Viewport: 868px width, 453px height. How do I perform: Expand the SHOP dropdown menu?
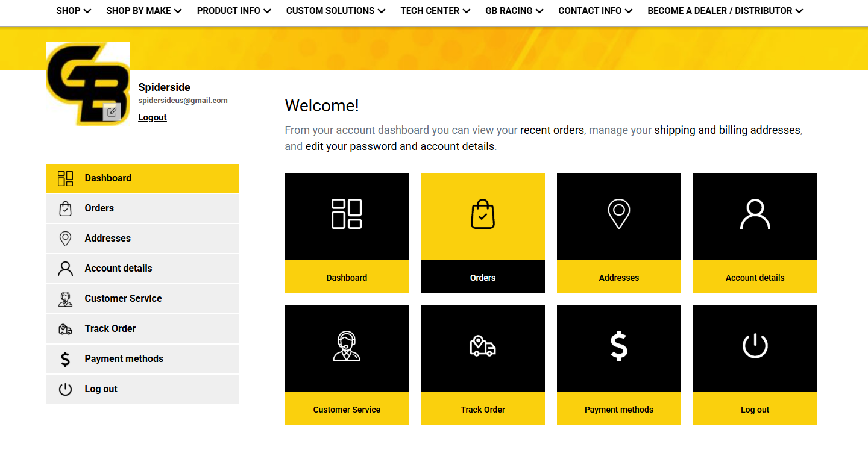[x=74, y=11]
